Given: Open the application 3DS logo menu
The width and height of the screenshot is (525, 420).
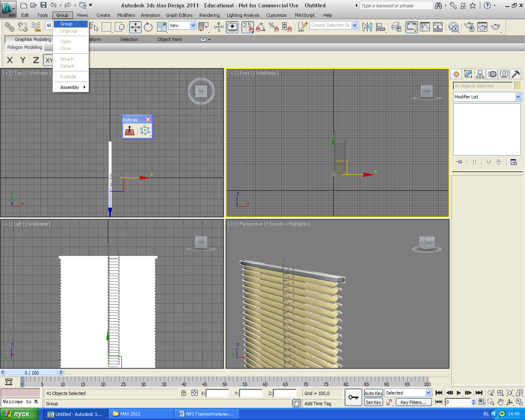Looking at the screenshot, I should click(x=8, y=9).
